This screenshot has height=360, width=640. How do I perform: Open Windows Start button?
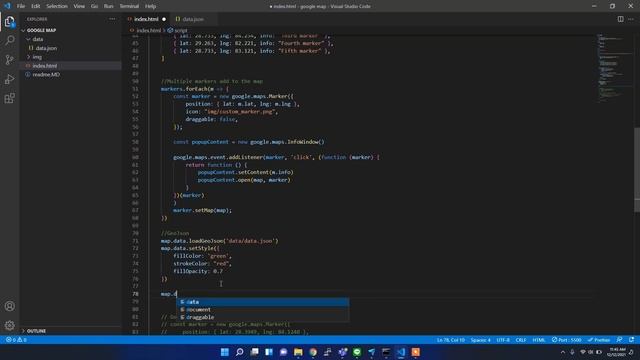[x=224, y=352]
